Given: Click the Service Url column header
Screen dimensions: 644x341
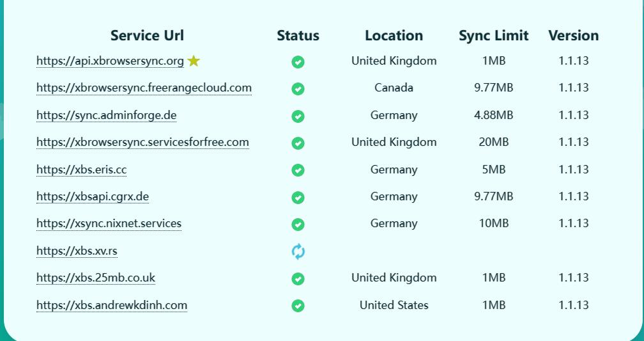Looking at the screenshot, I should (147, 36).
